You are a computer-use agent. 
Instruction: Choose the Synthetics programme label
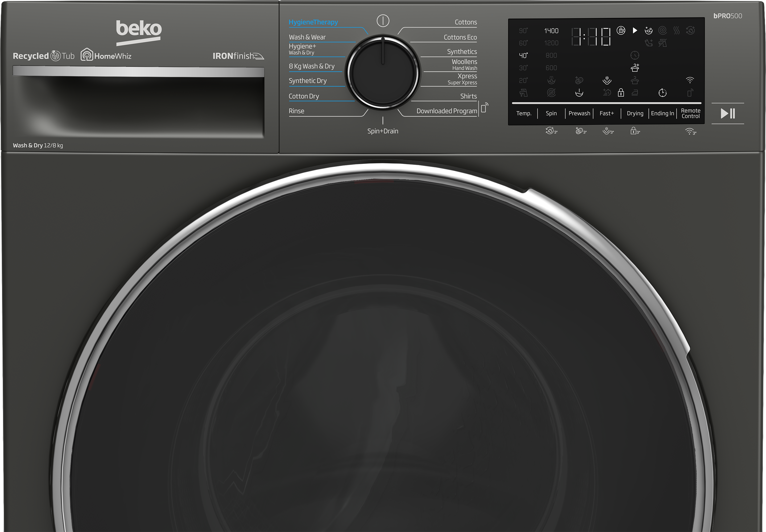coord(462,52)
